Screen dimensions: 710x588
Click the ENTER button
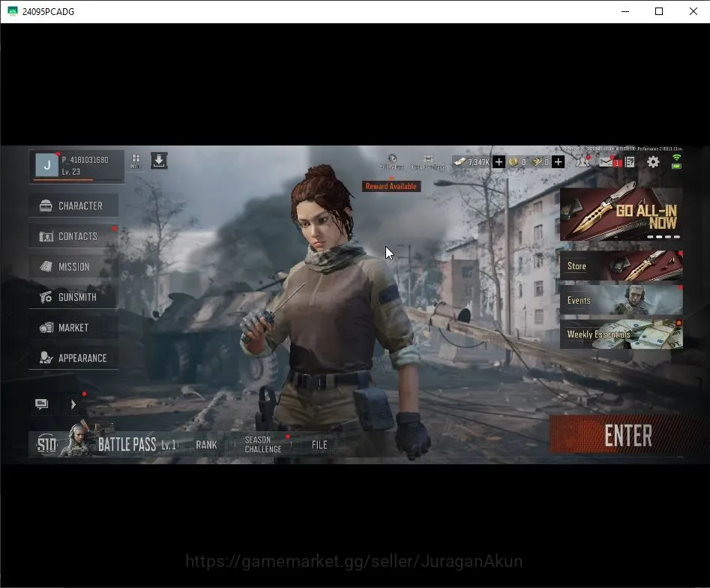628,435
